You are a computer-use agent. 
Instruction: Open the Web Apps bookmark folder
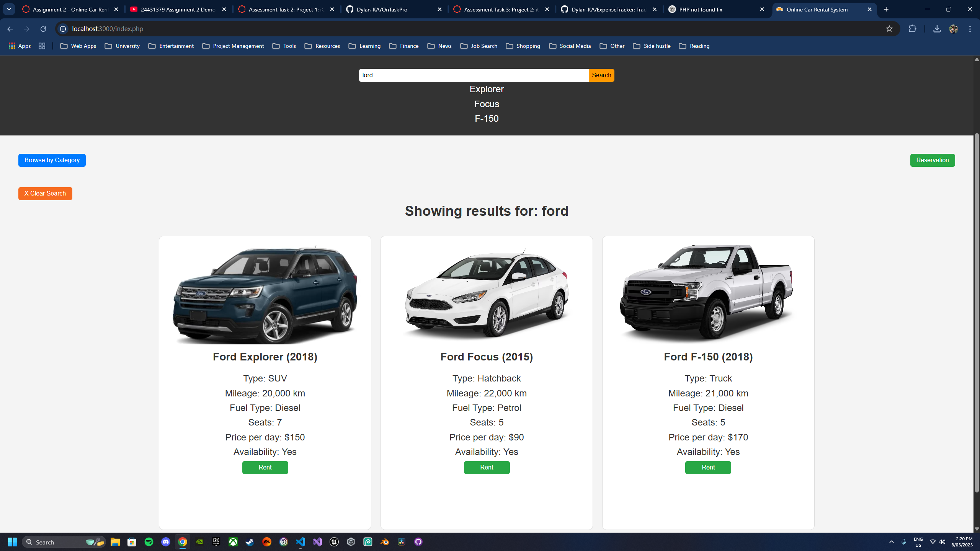[78, 46]
